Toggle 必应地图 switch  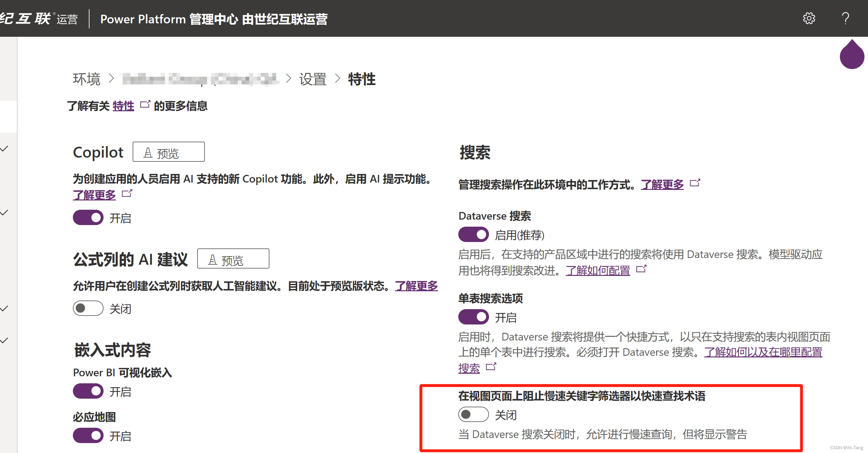(x=88, y=435)
